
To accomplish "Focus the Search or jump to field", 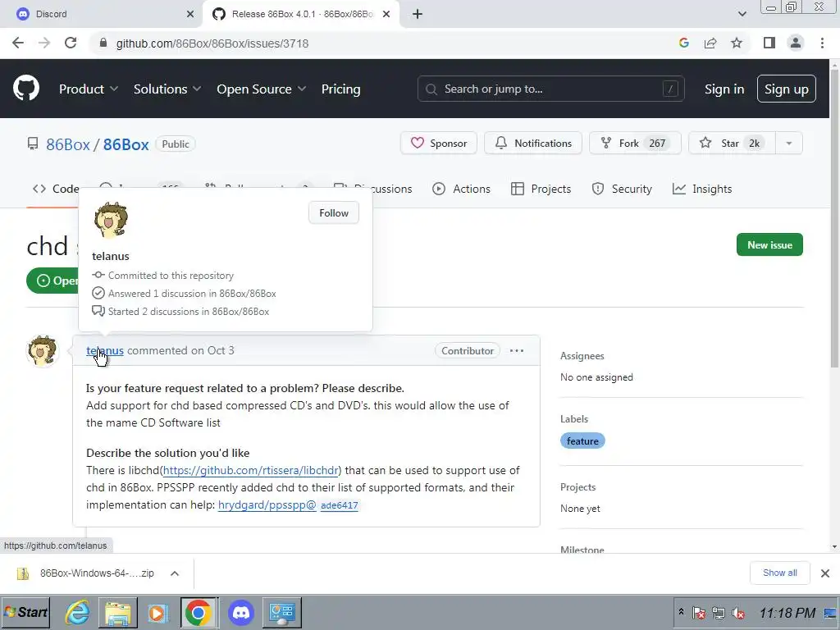I will pos(550,89).
